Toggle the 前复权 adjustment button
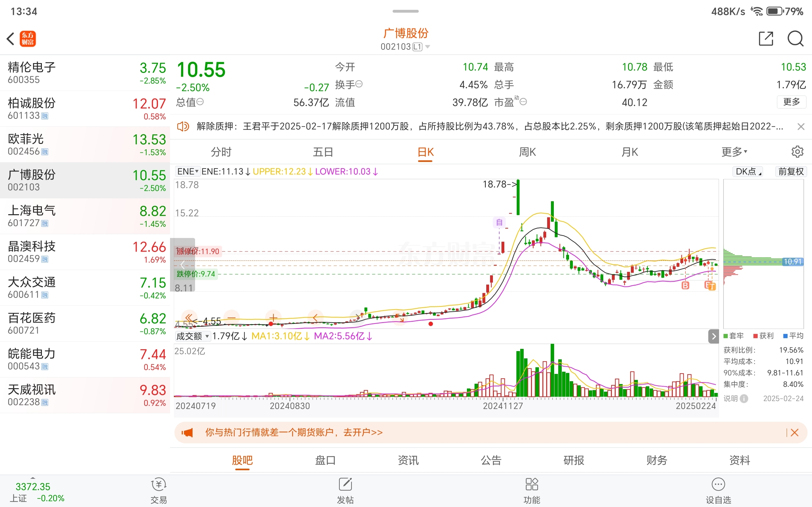The width and height of the screenshot is (812, 507). [x=790, y=172]
